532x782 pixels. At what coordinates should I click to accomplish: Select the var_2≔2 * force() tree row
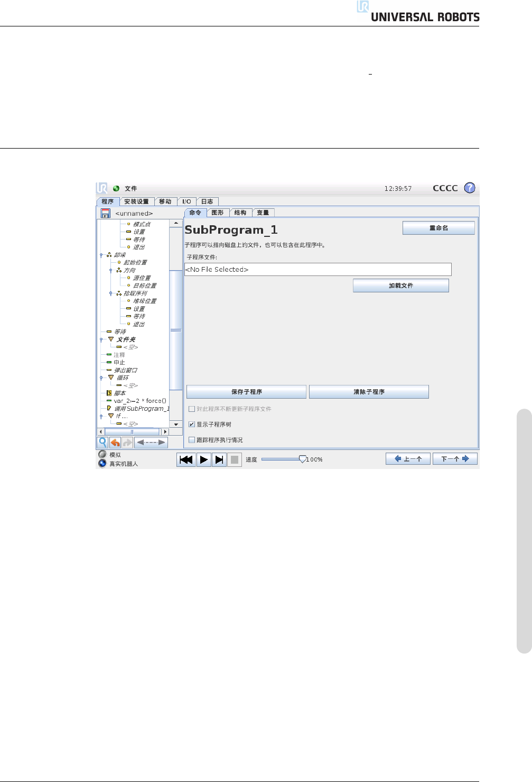pyautogui.click(x=136, y=401)
